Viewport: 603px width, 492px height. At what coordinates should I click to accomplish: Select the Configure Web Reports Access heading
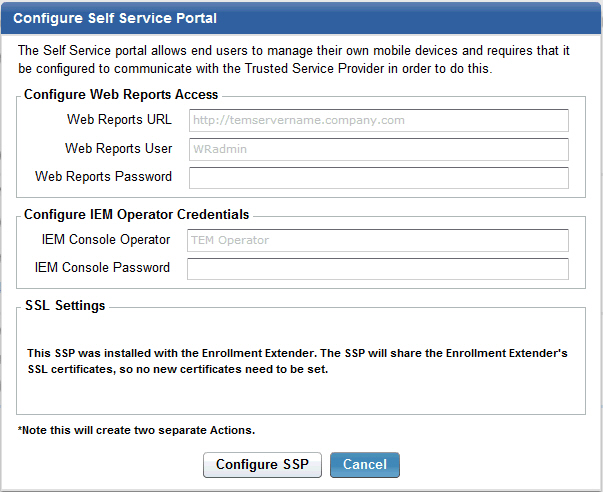pyautogui.click(x=121, y=95)
